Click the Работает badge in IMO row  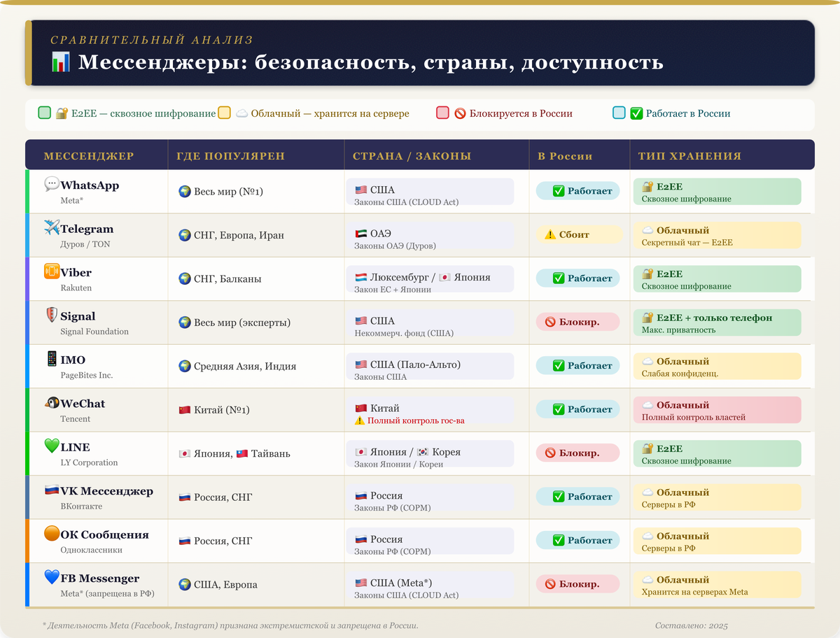[578, 366]
